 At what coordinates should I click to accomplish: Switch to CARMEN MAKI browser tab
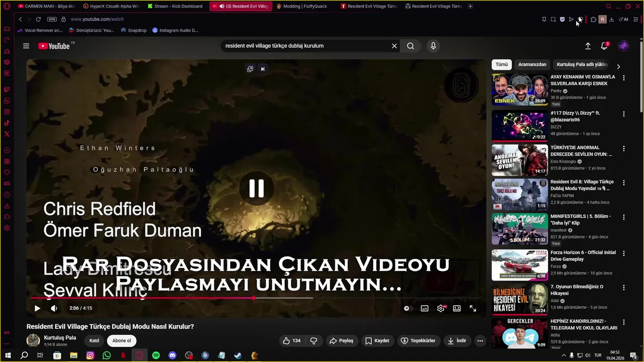46,7
